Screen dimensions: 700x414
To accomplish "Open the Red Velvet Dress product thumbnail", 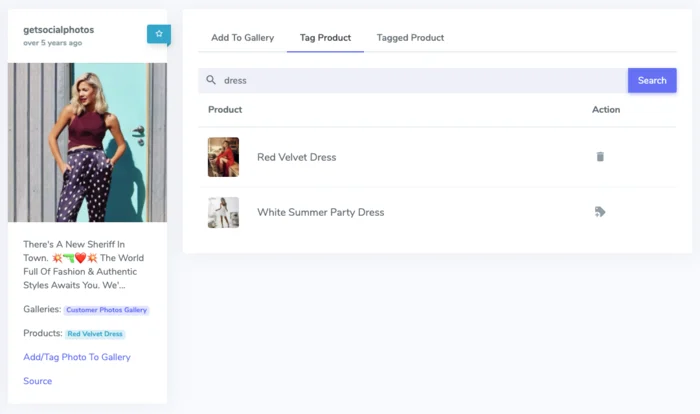I will tap(223, 157).
